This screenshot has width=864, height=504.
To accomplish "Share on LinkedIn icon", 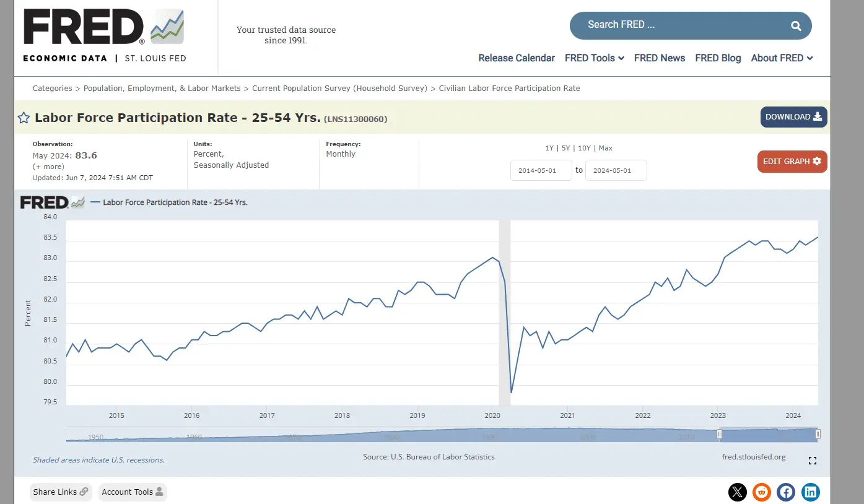I will (810, 492).
